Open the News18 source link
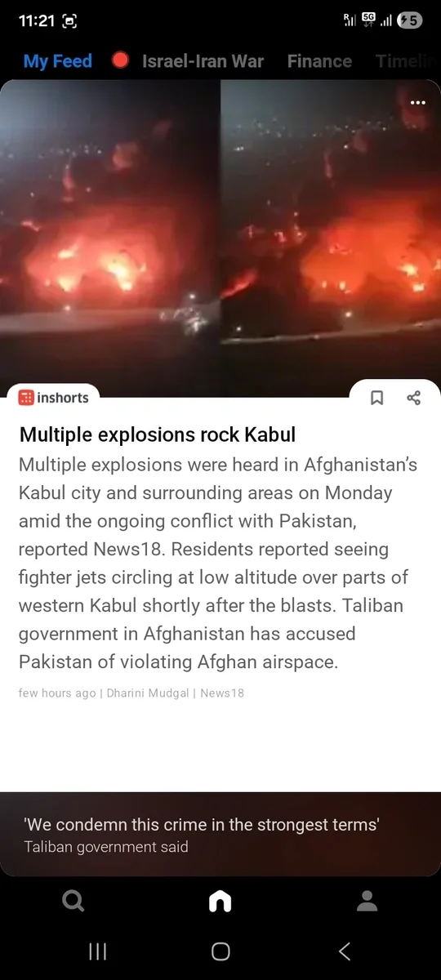 pos(222,693)
